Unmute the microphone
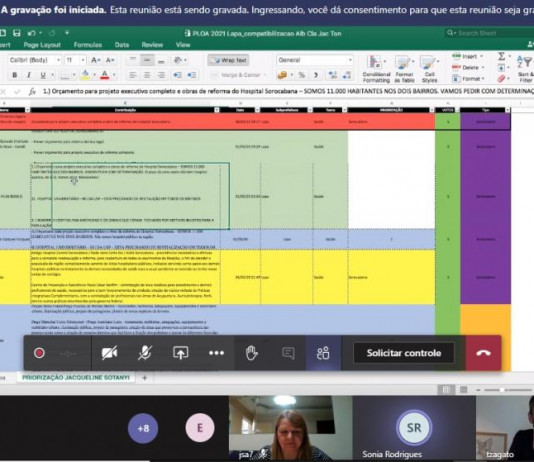The image size is (534, 462). pyautogui.click(x=145, y=353)
